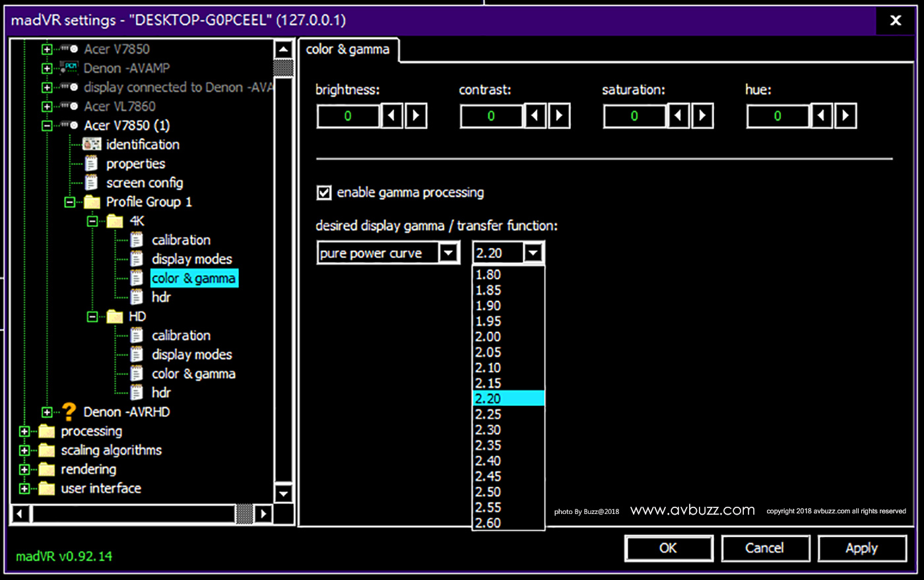Screen dimensions: 924x580
Task: Increase hue using the right arrow button
Action: tap(845, 116)
